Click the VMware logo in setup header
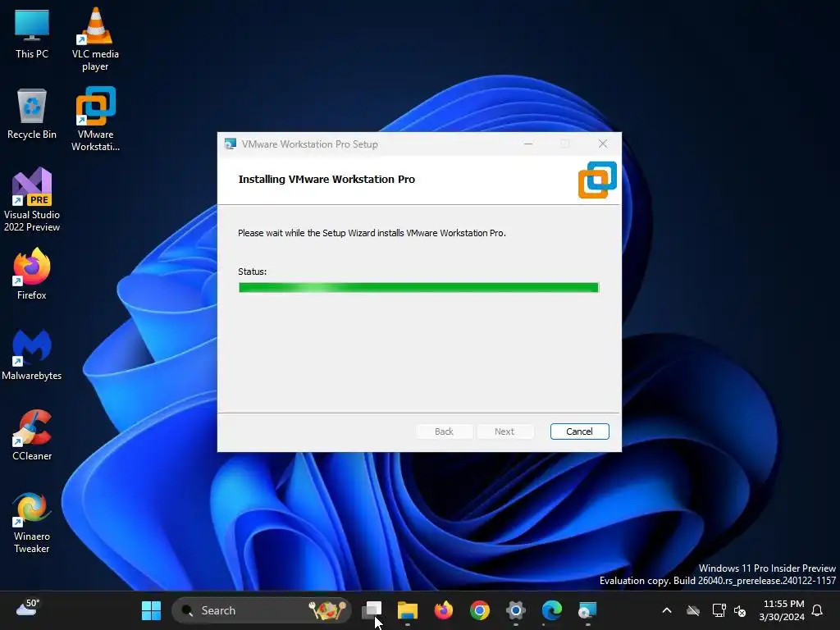 (x=597, y=180)
